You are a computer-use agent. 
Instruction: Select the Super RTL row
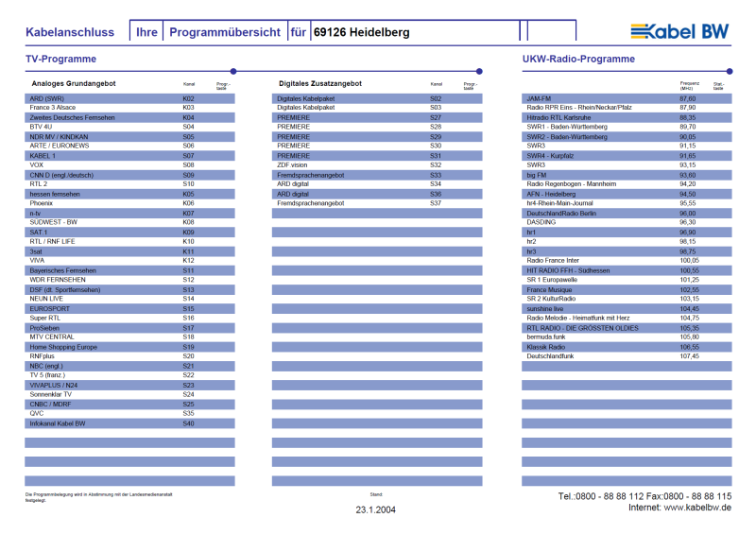[x=129, y=319]
